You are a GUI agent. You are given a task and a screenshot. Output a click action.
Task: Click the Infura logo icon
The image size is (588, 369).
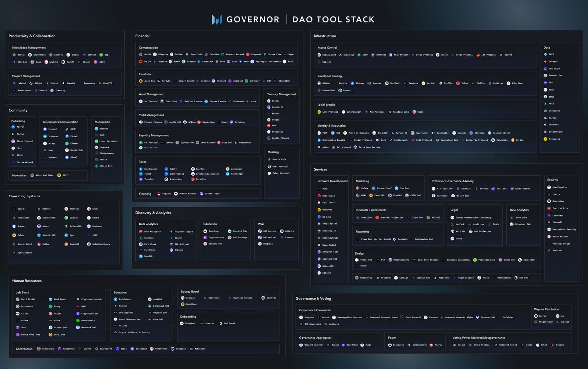coord(458,83)
